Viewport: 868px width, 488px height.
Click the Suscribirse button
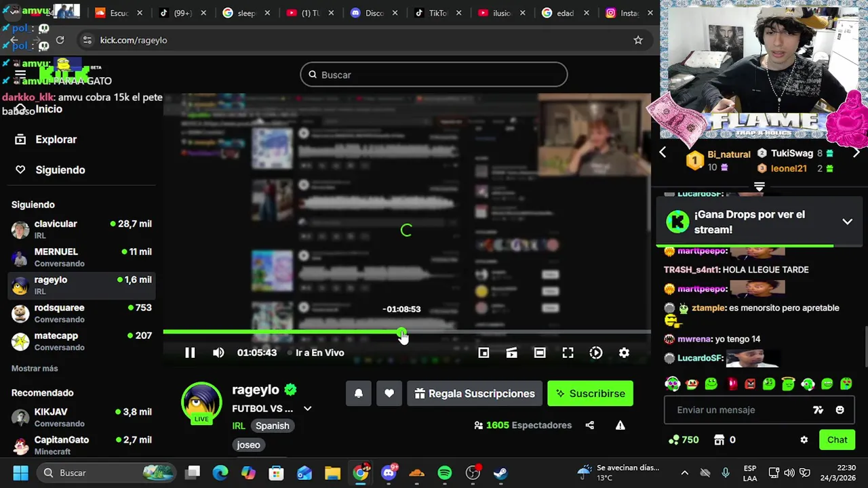[x=590, y=393]
